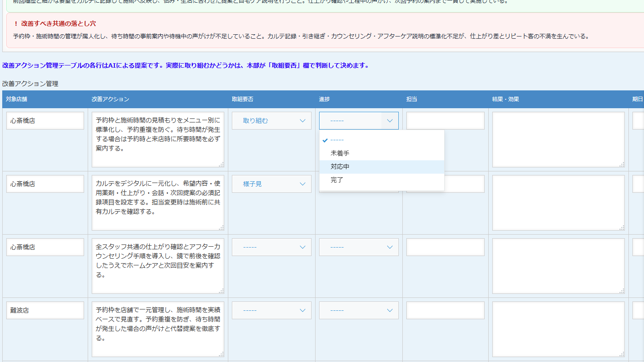Click the "改善すべき共通の落とし穴" heading
Image resolution: width=644 pixels, height=362 pixels.
(x=58, y=24)
